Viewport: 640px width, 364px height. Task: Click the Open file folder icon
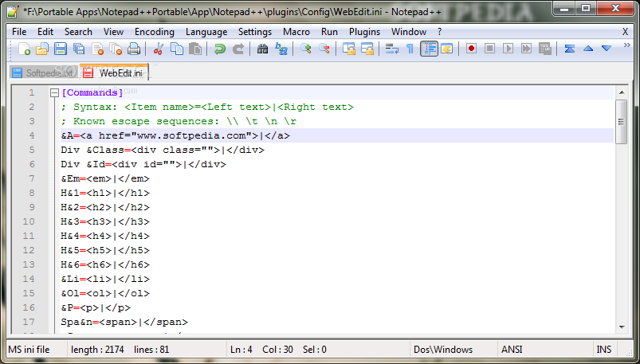point(42,49)
